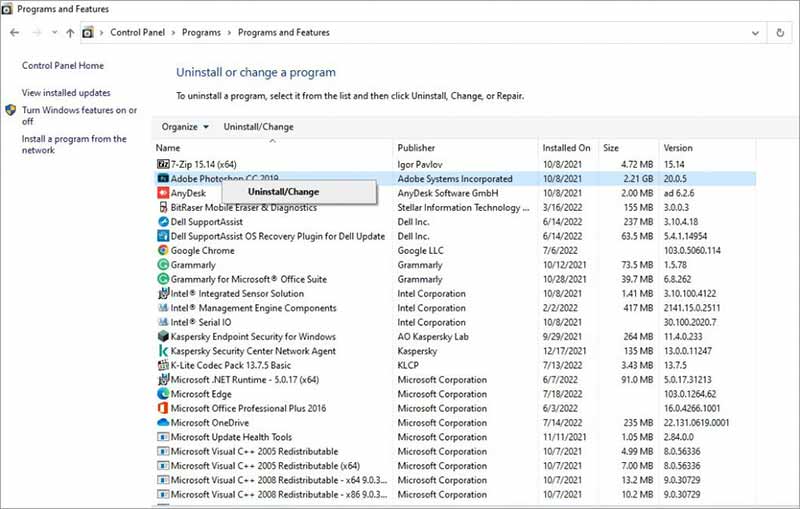
Task: Click the 63.5 MB size cell
Action: click(x=637, y=236)
